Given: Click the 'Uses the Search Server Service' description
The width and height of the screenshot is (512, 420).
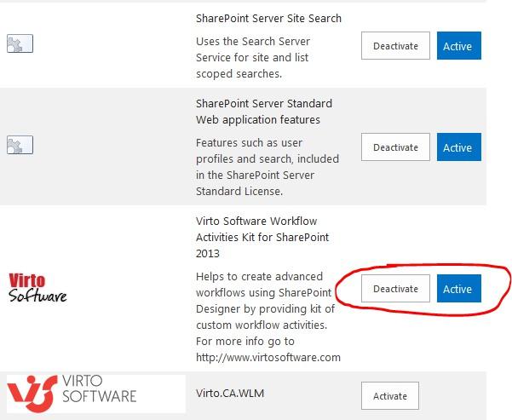Looking at the screenshot, I should click(253, 57).
